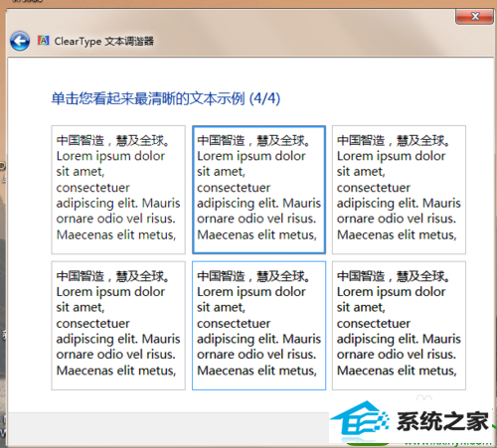Click the ClearType tuner window icon
This screenshot has height=448, width=497.
pos(44,41)
